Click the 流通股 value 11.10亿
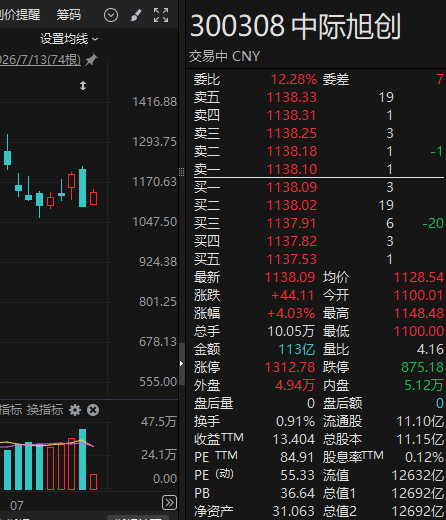This screenshot has width=446, height=520. click(x=420, y=421)
